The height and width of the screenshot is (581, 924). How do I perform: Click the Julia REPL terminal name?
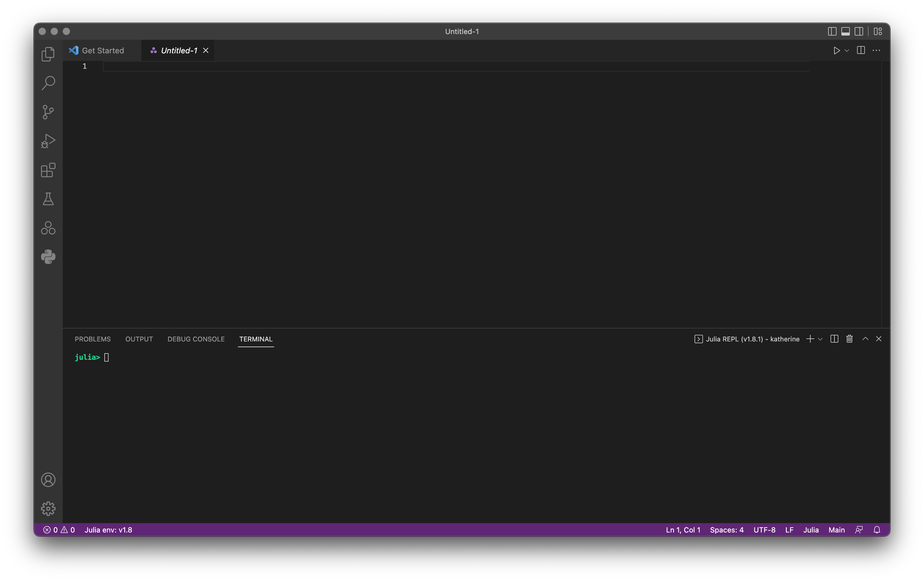tap(747, 339)
